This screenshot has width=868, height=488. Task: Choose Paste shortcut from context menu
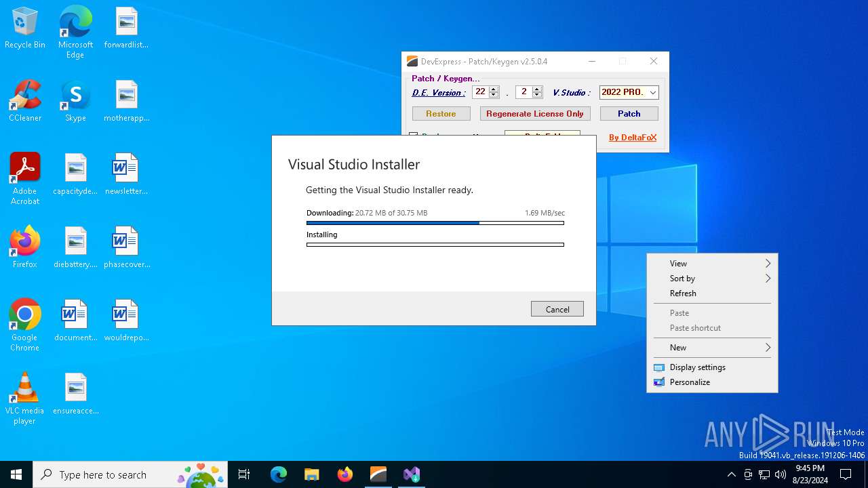pyautogui.click(x=712, y=328)
